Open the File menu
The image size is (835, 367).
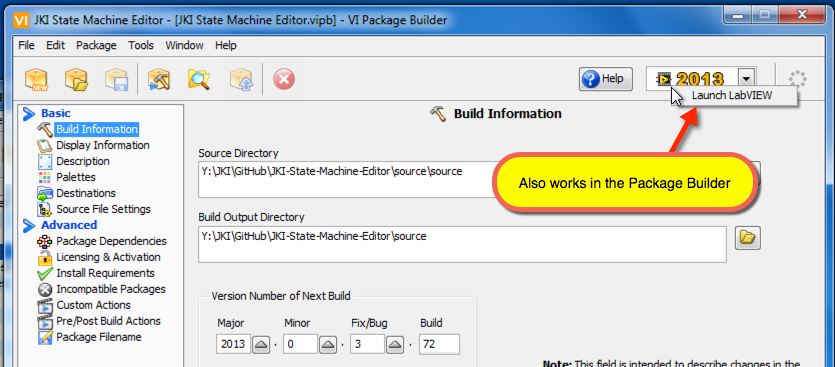[26, 45]
